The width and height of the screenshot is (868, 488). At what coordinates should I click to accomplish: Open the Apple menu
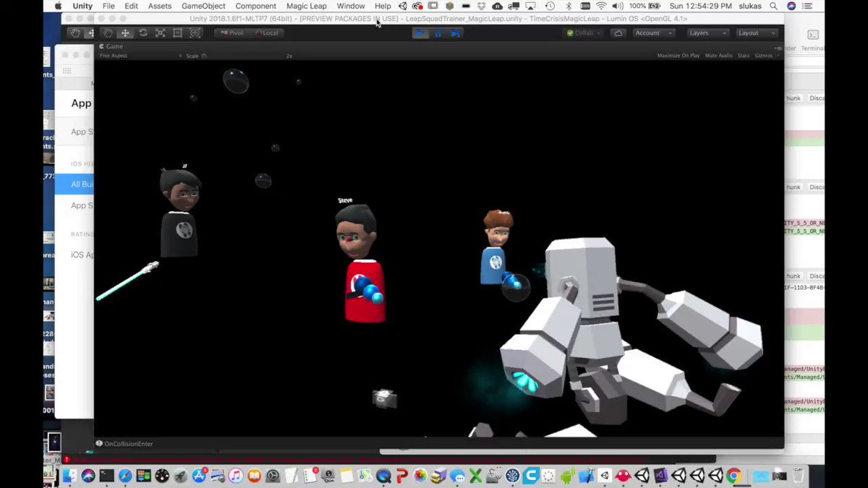pos(59,6)
